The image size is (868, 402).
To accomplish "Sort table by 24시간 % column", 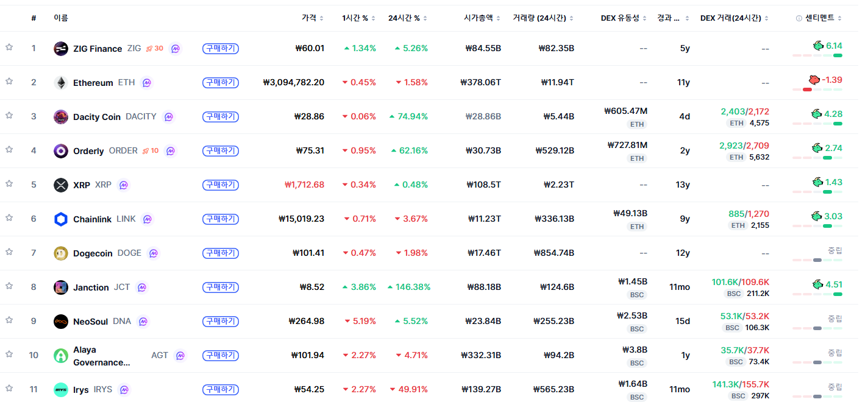I will coord(408,18).
